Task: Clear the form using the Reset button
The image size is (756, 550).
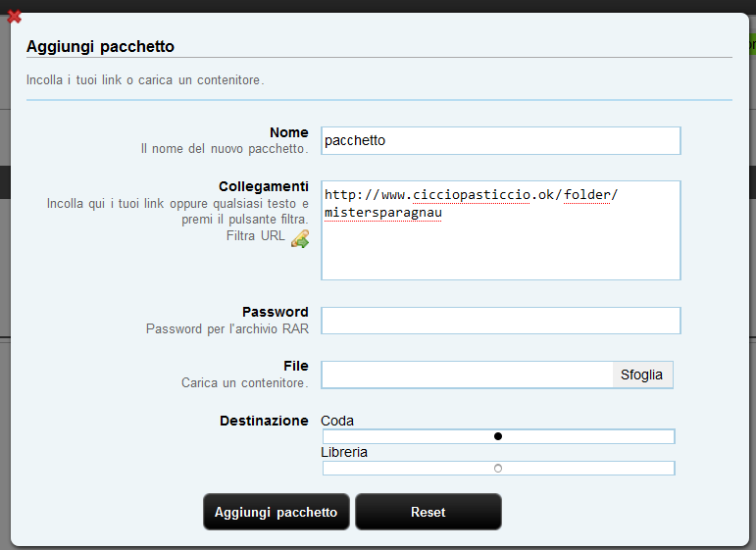Action: [428, 512]
